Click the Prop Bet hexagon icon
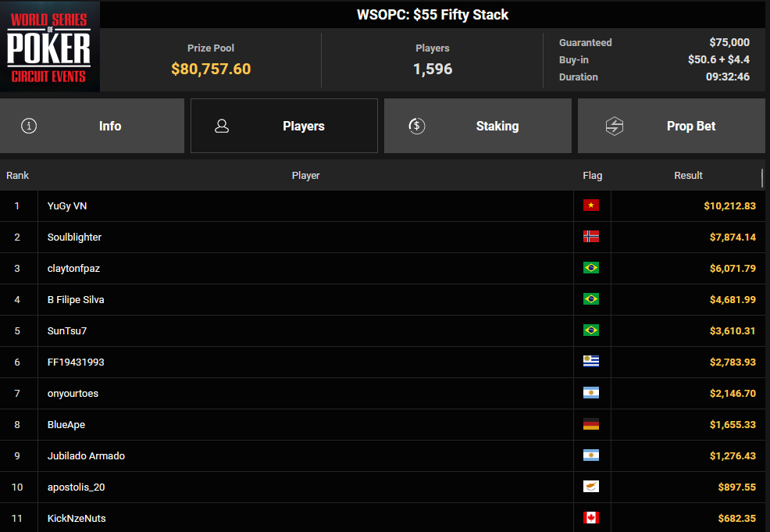 coord(615,126)
